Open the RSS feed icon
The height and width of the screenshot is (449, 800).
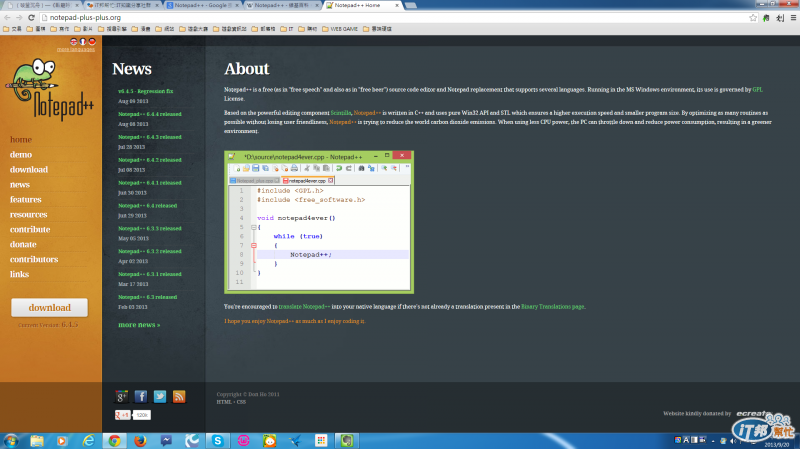(x=179, y=396)
